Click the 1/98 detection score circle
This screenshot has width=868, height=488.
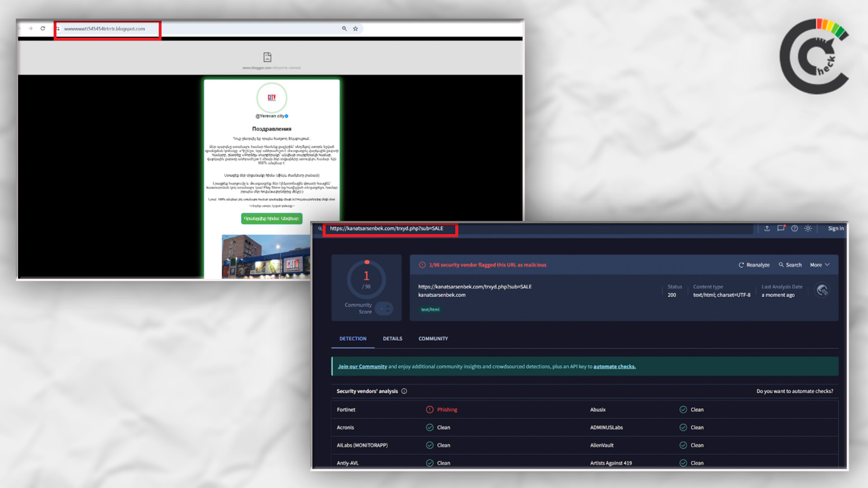(366, 279)
